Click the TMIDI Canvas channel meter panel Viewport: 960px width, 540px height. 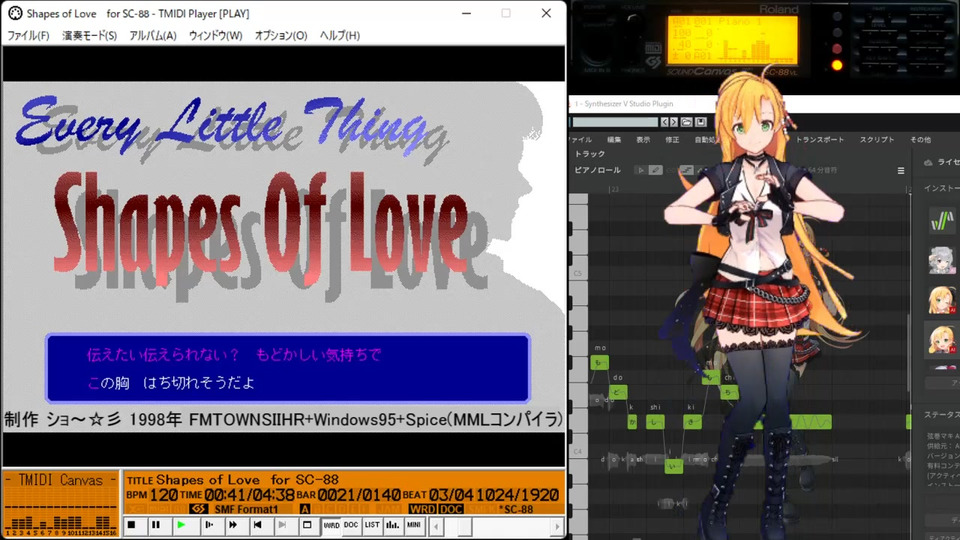[61, 503]
